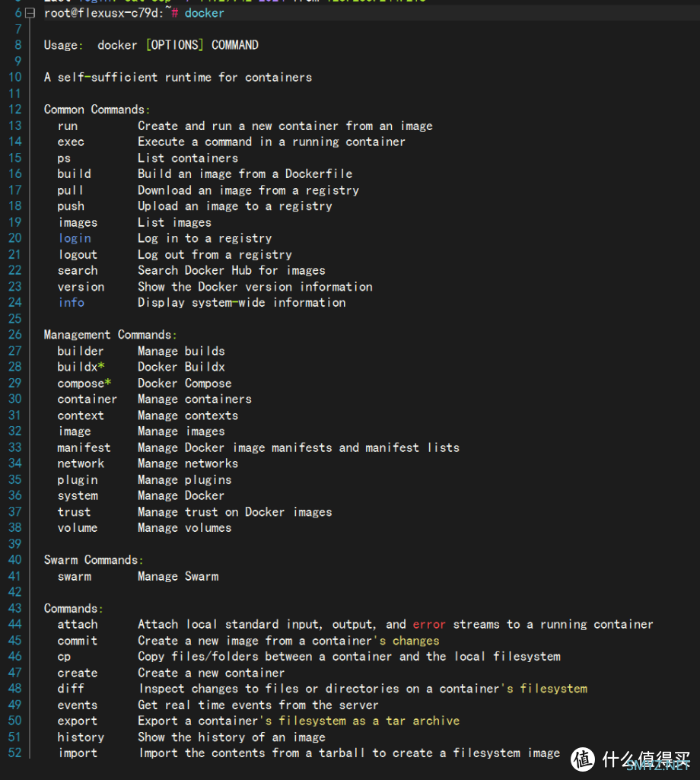
Task: Click the 'Common Commands:' heading
Action: point(97,110)
